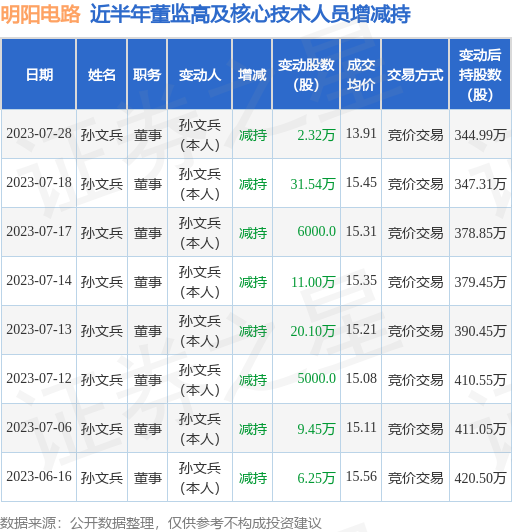Click the share change value 9.45万
Image resolution: width=512 pixels, height=532 pixels.
click(x=316, y=429)
